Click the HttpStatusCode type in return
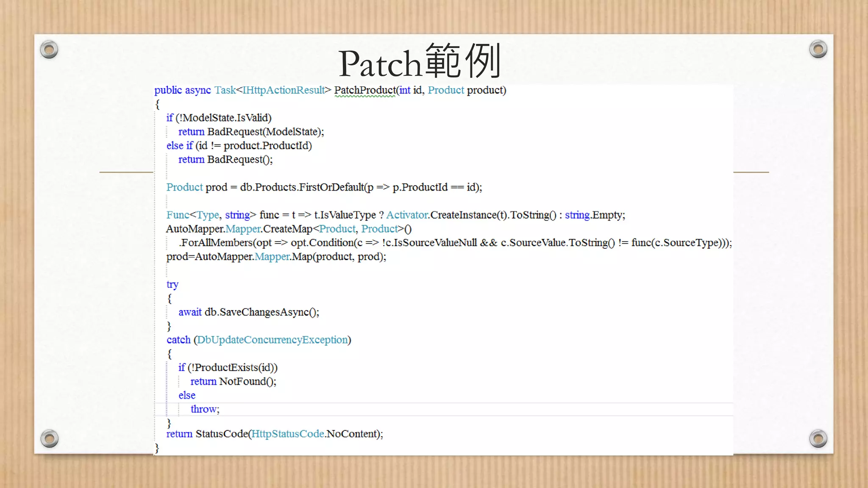 pyautogui.click(x=288, y=434)
